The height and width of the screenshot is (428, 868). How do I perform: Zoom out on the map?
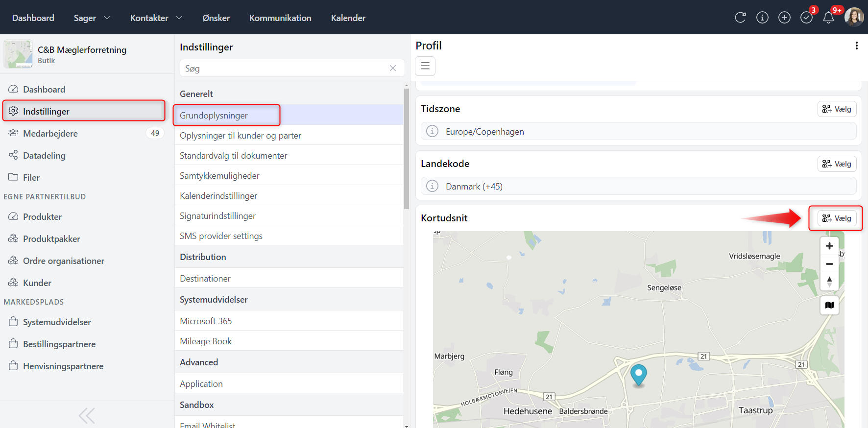(x=829, y=264)
